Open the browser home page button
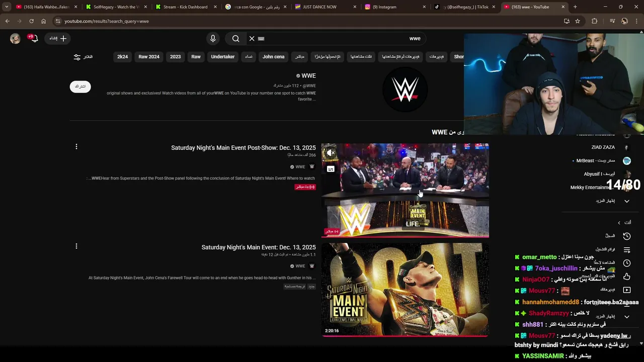The width and height of the screenshot is (644, 362). point(43,21)
